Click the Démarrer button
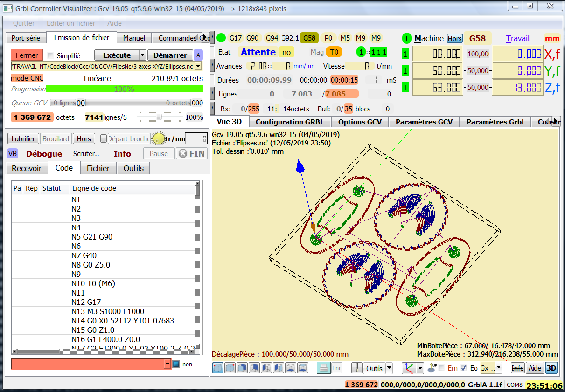The height and width of the screenshot is (392, 565). pyautogui.click(x=170, y=55)
